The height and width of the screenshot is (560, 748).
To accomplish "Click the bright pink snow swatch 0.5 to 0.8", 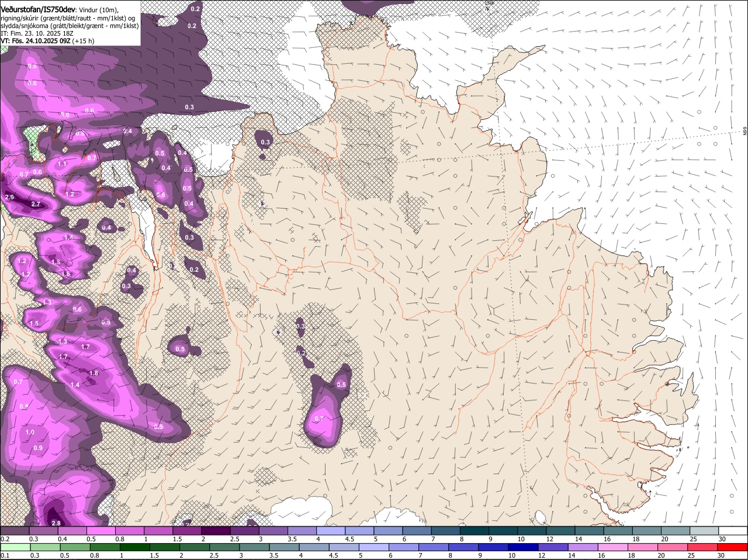I will (101, 530).
